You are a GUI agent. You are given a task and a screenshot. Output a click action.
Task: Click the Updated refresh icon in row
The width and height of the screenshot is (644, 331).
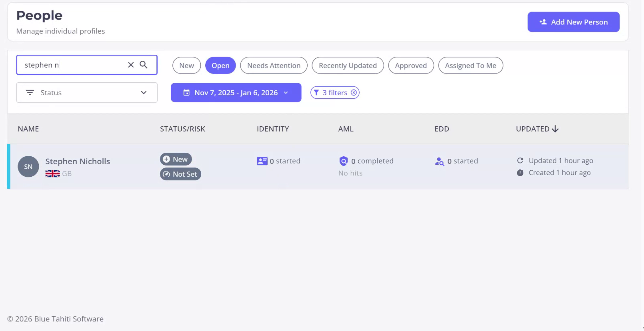[x=520, y=161]
